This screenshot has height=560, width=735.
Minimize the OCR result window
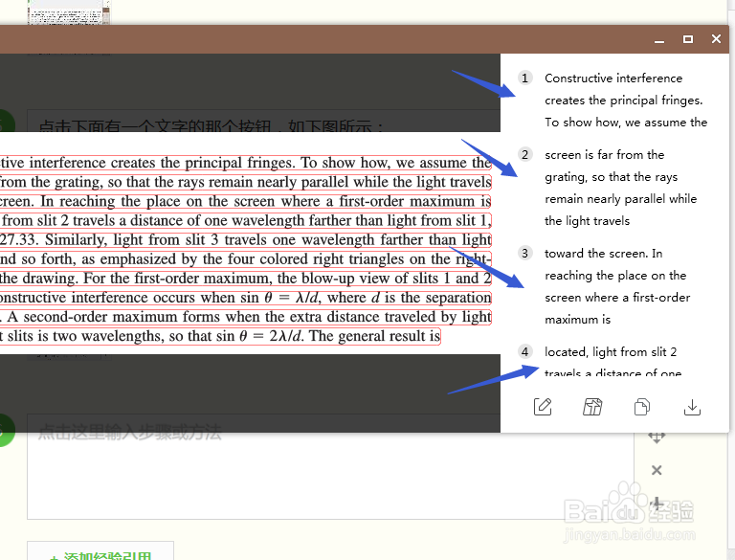click(x=659, y=40)
